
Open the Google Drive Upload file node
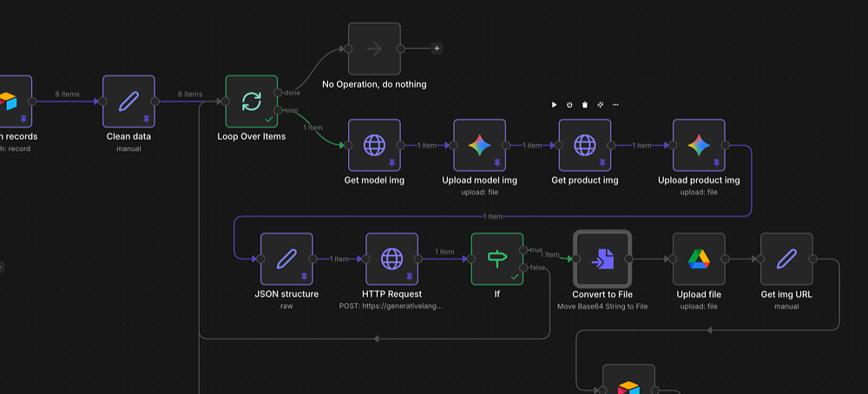(699, 259)
